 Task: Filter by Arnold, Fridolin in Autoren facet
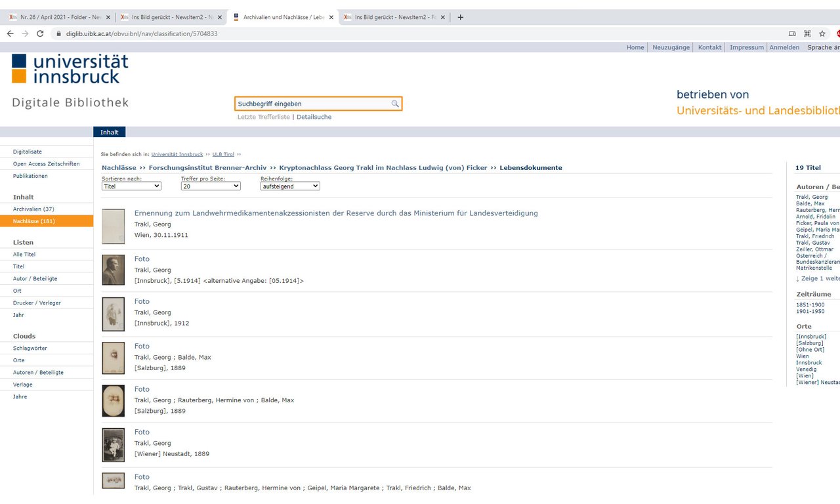tap(816, 217)
